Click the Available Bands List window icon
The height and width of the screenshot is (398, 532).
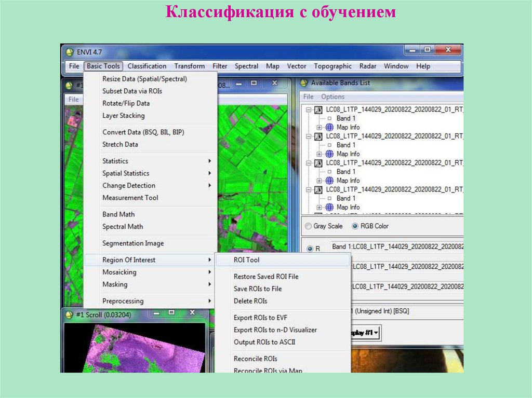point(304,83)
